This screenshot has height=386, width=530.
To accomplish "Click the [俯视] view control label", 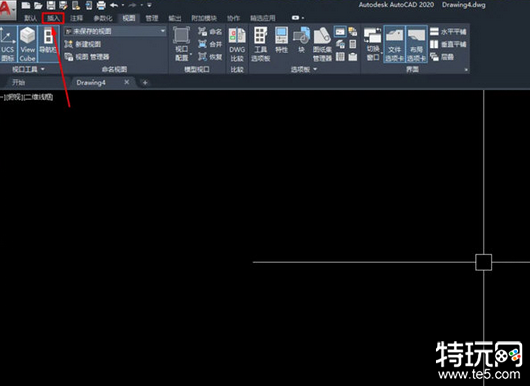I will click(14, 97).
